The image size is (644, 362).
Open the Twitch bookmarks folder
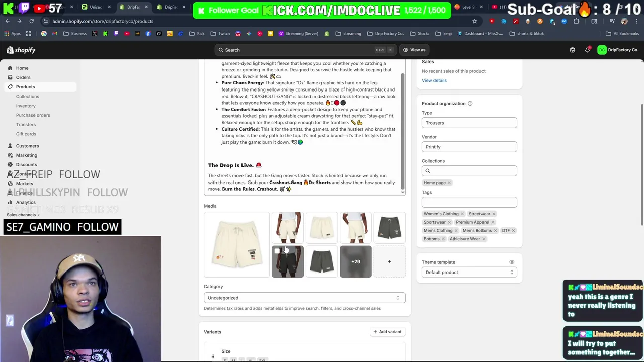(220, 34)
